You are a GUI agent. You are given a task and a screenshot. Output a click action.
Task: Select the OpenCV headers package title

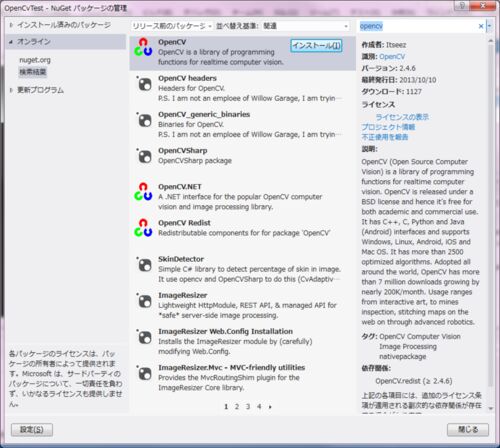tap(187, 78)
